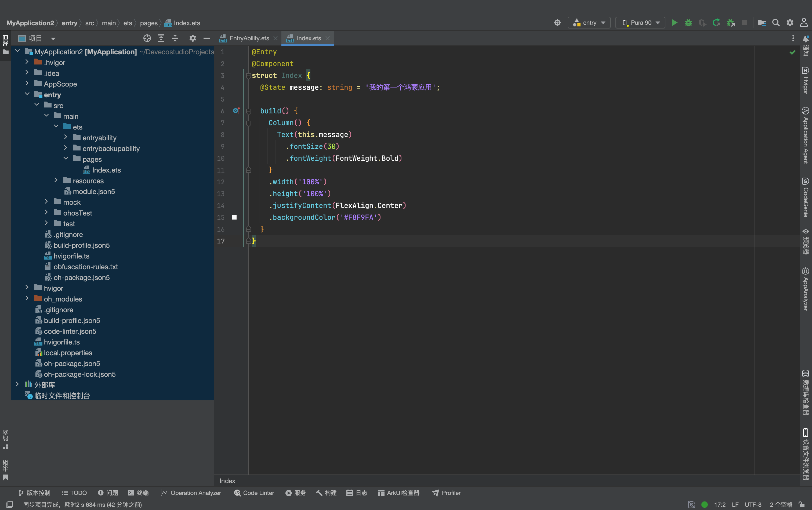The image size is (812, 510).
Task: Open user account profile icon
Action: (x=804, y=23)
